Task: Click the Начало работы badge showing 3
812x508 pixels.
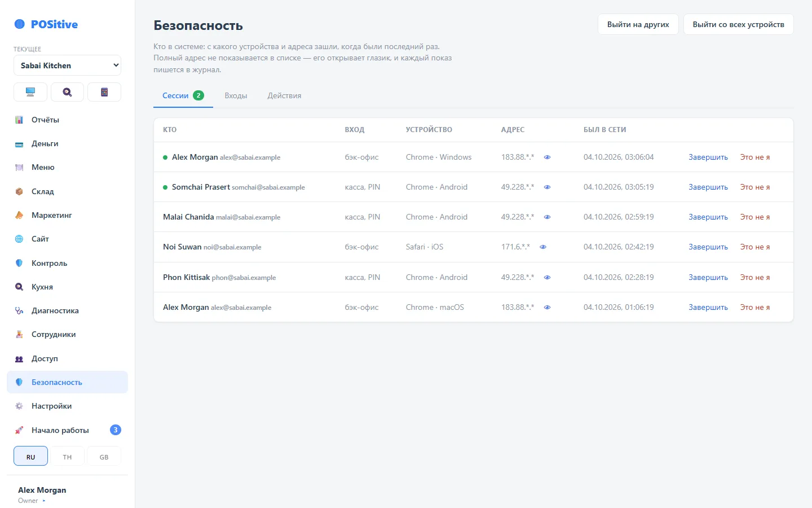Action: (115, 430)
